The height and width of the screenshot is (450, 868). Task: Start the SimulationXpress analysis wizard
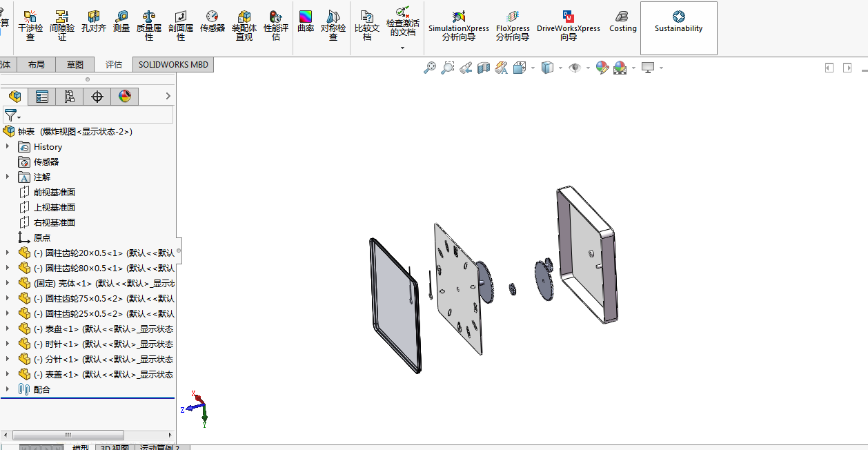coord(459,26)
